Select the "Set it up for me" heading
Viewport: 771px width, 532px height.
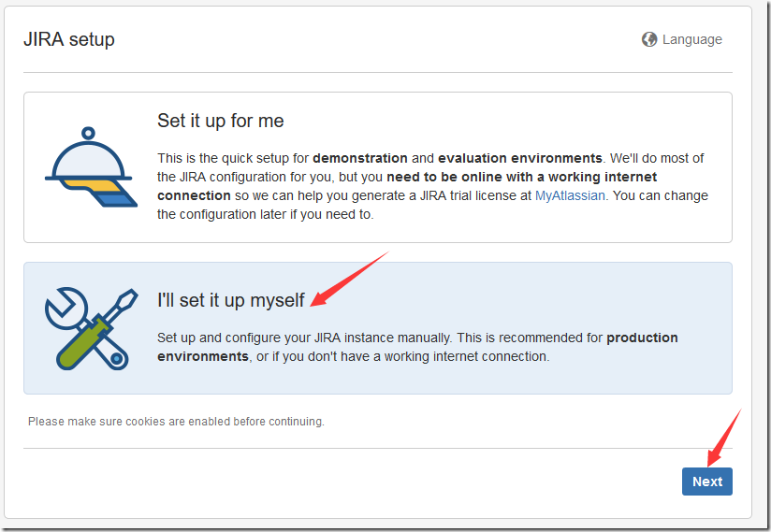click(220, 121)
